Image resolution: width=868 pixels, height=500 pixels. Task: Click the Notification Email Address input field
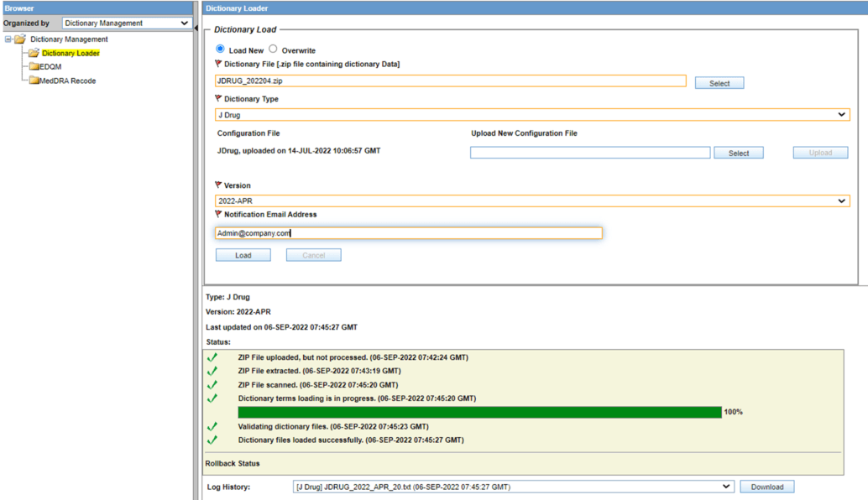(x=403, y=232)
